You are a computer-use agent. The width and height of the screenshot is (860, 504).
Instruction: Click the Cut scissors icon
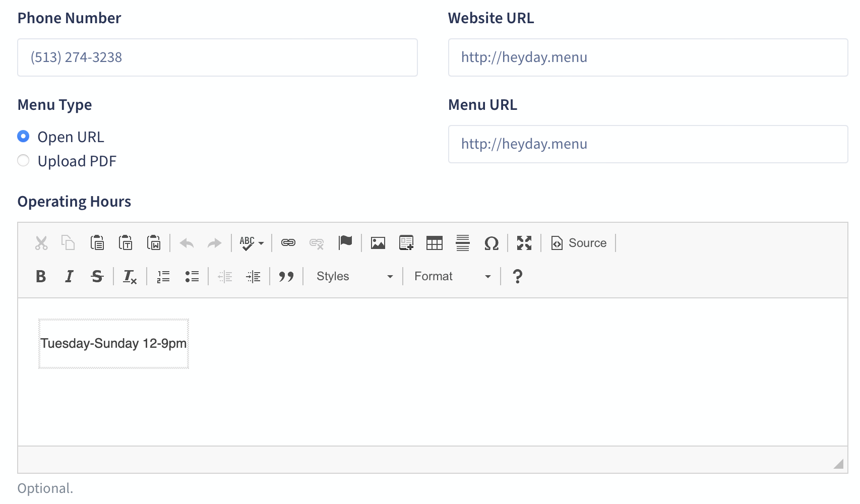(x=41, y=243)
